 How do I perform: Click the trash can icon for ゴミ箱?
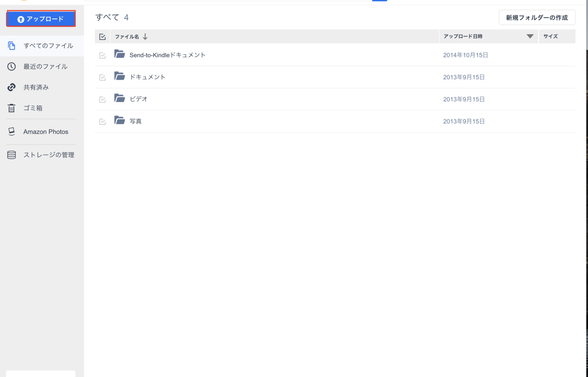pos(11,108)
